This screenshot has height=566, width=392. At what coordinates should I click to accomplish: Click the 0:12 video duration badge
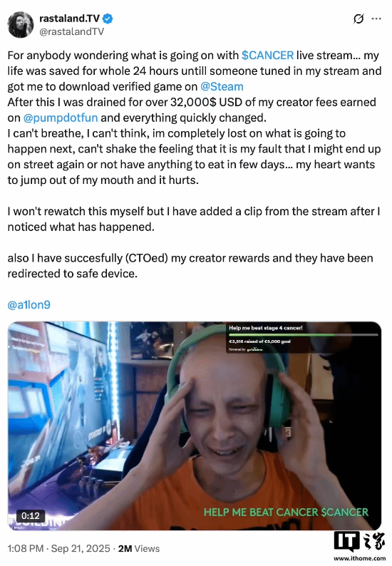(x=31, y=515)
